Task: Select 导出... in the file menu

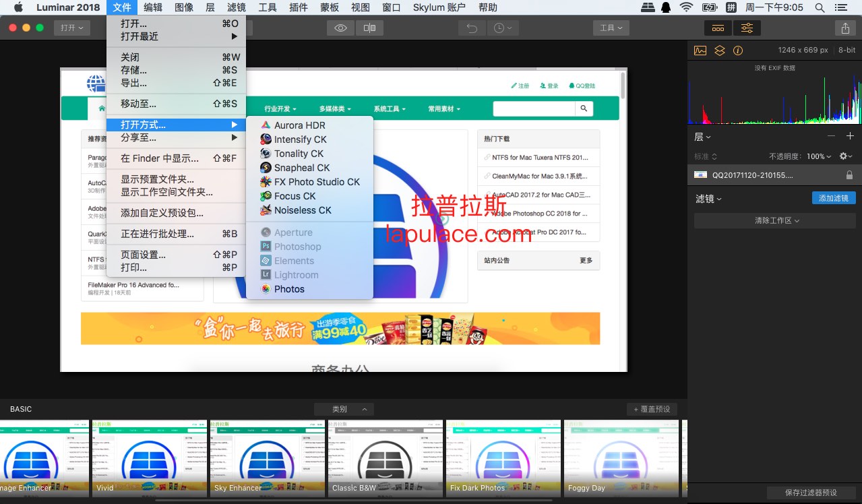Action: [176, 83]
